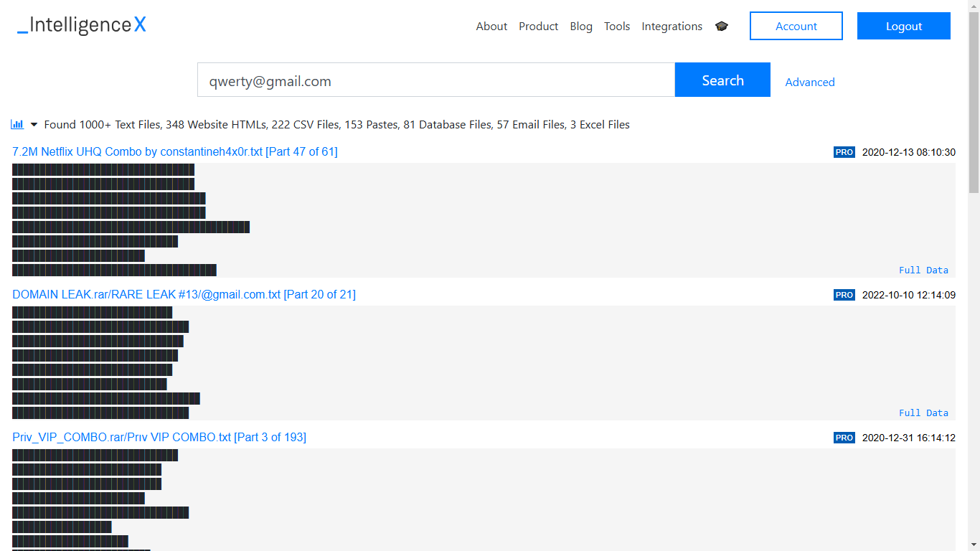The height and width of the screenshot is (551, 980).
Task: Click the page vertical scrollbar thumb
Action: [x=974, y=103]
